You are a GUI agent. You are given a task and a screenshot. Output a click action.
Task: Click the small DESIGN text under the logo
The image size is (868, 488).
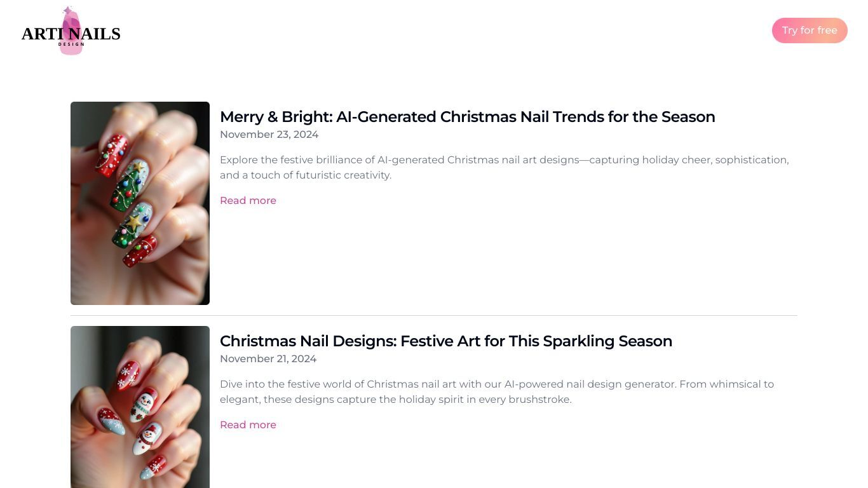point(71,44)
